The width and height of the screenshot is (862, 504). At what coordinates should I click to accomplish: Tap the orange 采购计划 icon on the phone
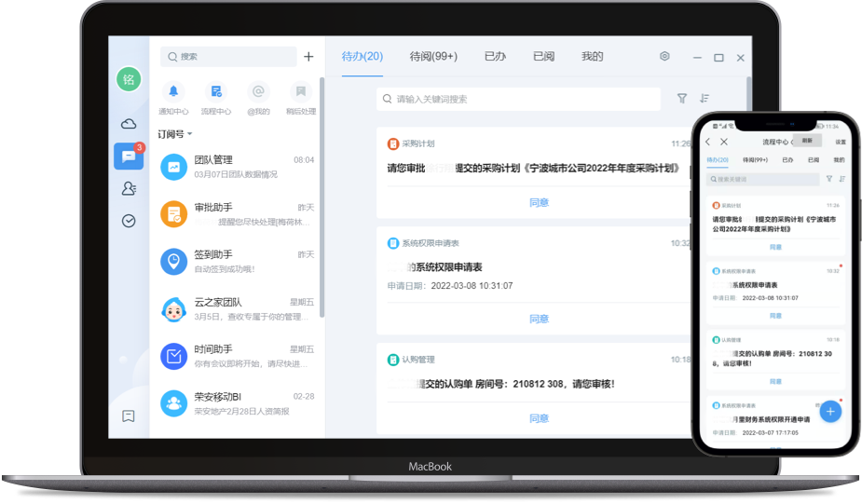pos(716,206)
